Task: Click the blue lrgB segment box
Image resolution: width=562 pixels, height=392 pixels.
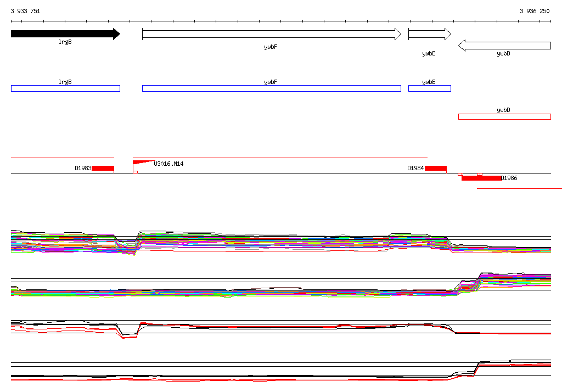Action: [x=66, y=88]
